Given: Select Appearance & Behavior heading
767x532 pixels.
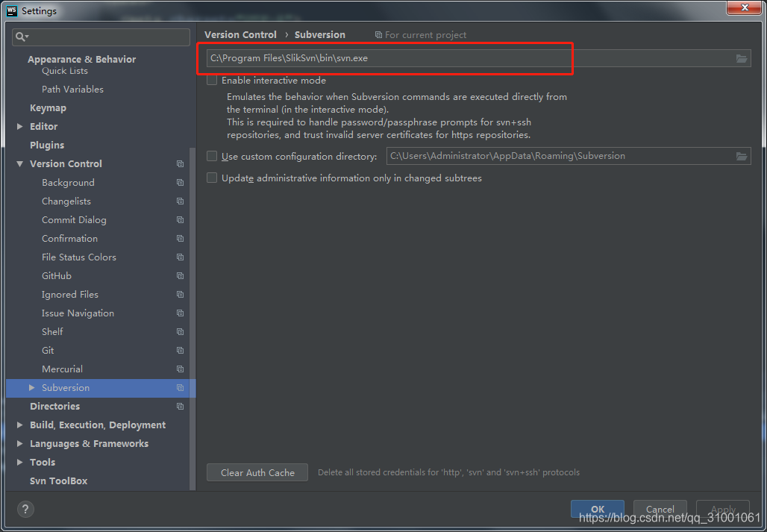Looking at the screenshot, I should (81, 59).
